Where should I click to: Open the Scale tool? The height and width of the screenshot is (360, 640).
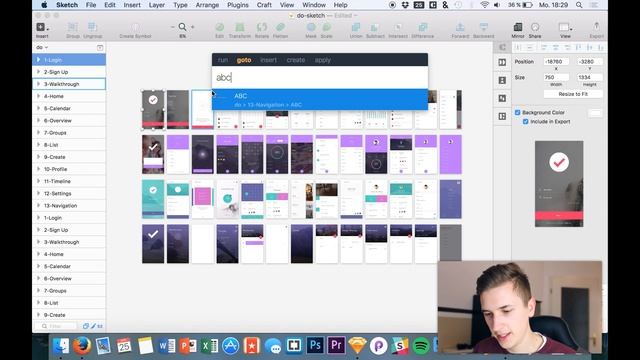[327, 27]
